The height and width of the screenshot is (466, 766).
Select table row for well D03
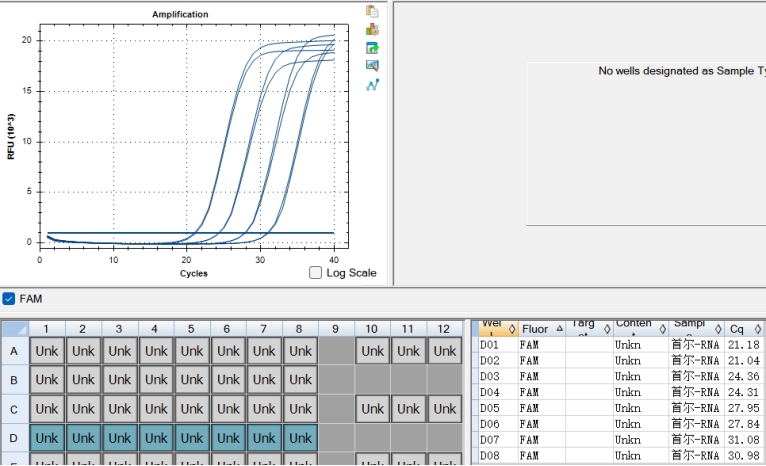pos(619,376)
